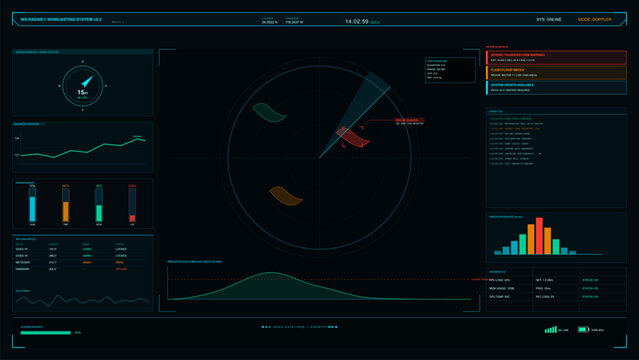Screen dimensions: 639x360
Task: Select the GOES-16 satellite row
Action: (x=82, y=256)
